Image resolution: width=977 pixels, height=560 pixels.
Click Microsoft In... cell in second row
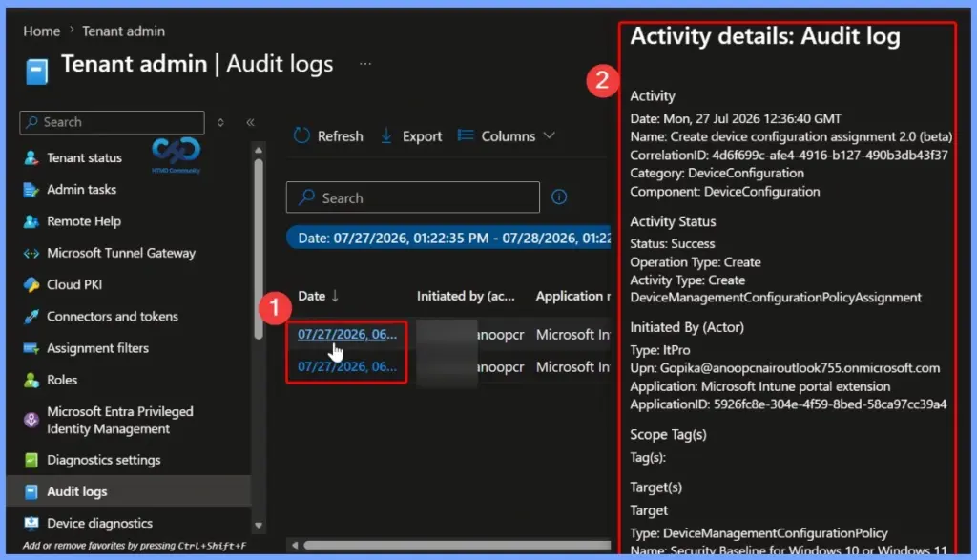[573, 367]
